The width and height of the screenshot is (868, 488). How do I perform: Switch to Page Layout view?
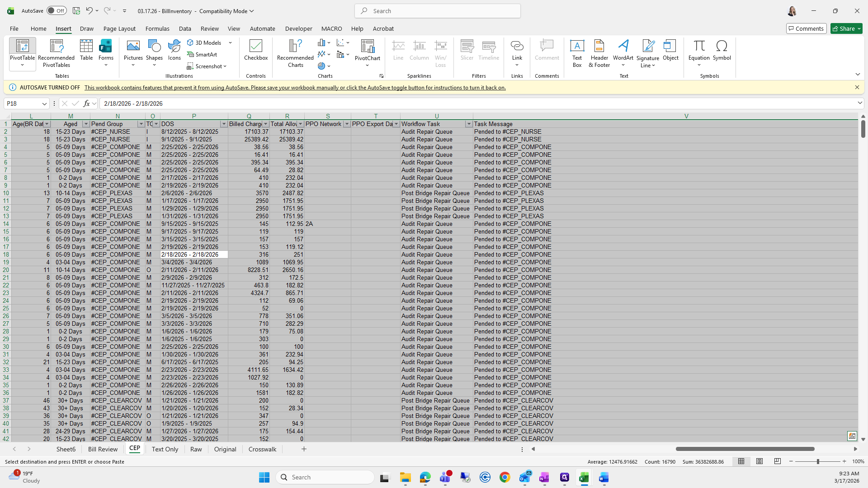(x=759, y=461)
